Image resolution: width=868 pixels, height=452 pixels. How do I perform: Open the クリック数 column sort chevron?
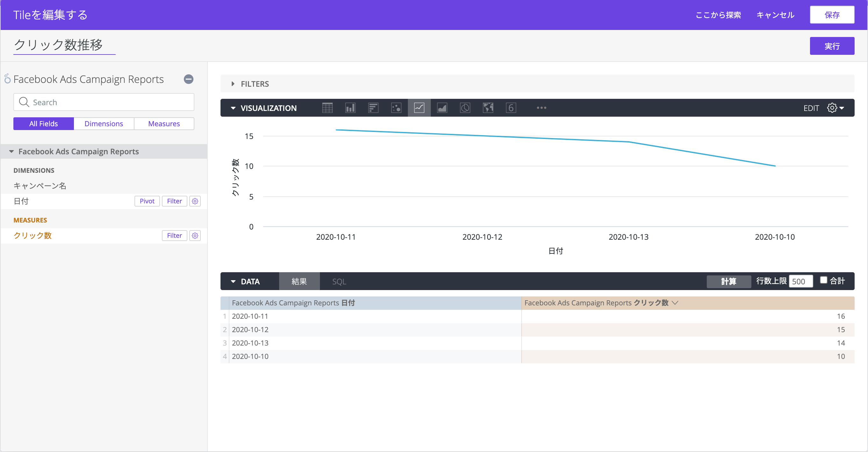point(675,303)
